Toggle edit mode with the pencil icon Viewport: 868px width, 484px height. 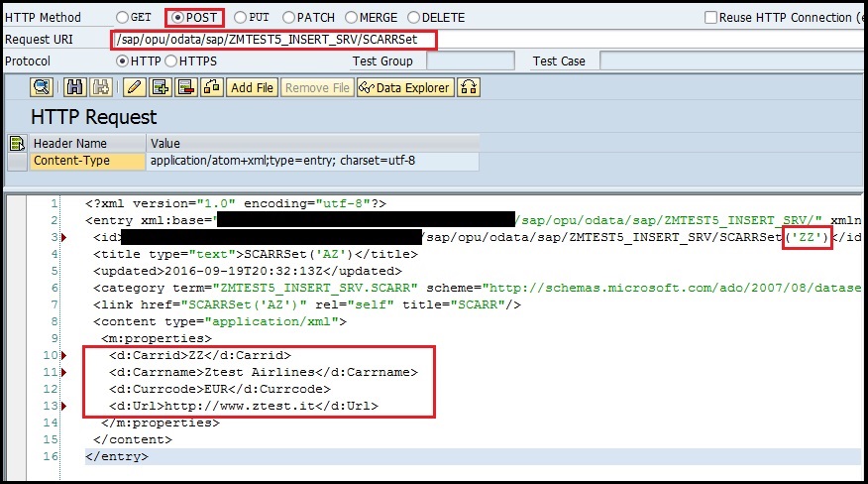[135, 87]
